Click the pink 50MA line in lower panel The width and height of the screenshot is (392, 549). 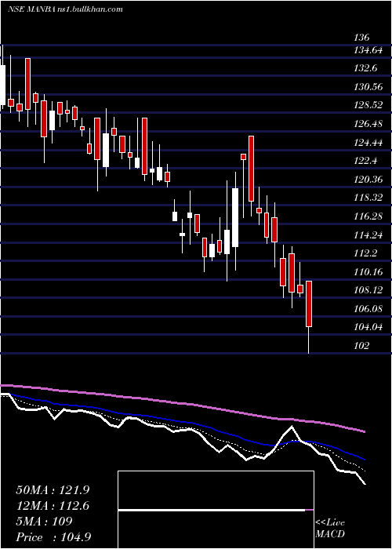coord(182,403)
